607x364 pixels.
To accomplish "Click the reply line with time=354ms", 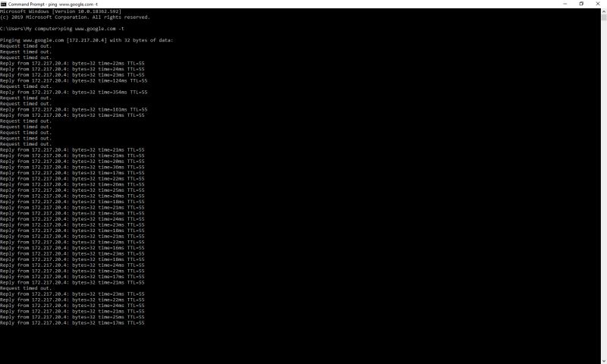I will pos(74,92).
